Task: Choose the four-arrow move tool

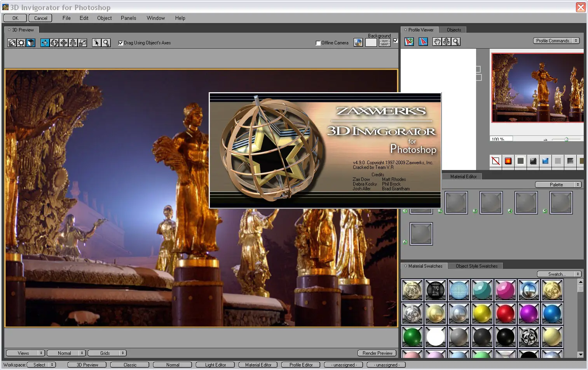Action: (64, 43)
